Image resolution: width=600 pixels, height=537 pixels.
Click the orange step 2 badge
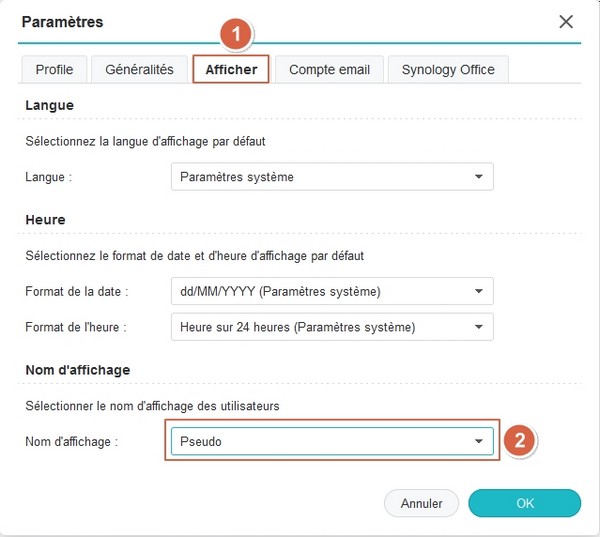[517, 441]
